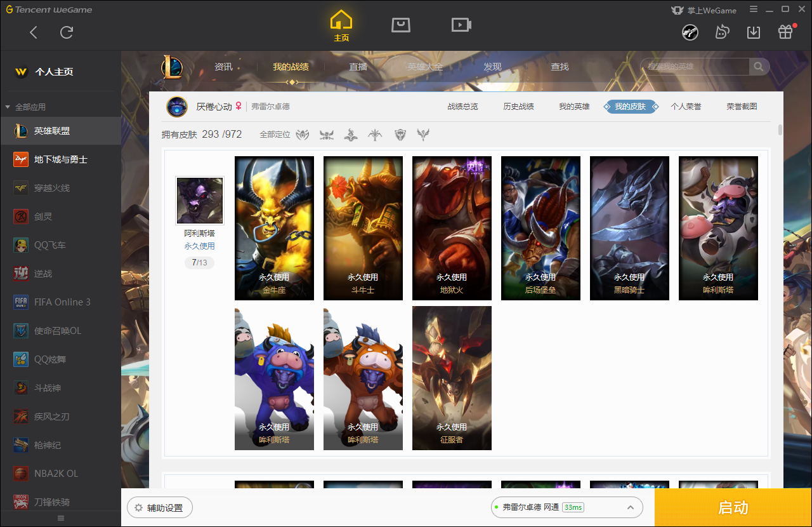Open the 主页 home tab

click(x=341, y=26)
